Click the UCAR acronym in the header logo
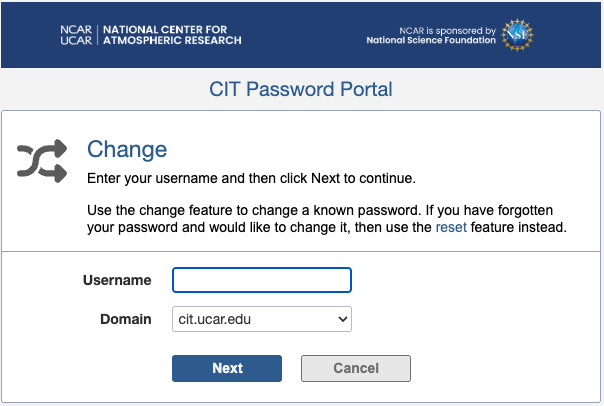 (x=75, y=41)
